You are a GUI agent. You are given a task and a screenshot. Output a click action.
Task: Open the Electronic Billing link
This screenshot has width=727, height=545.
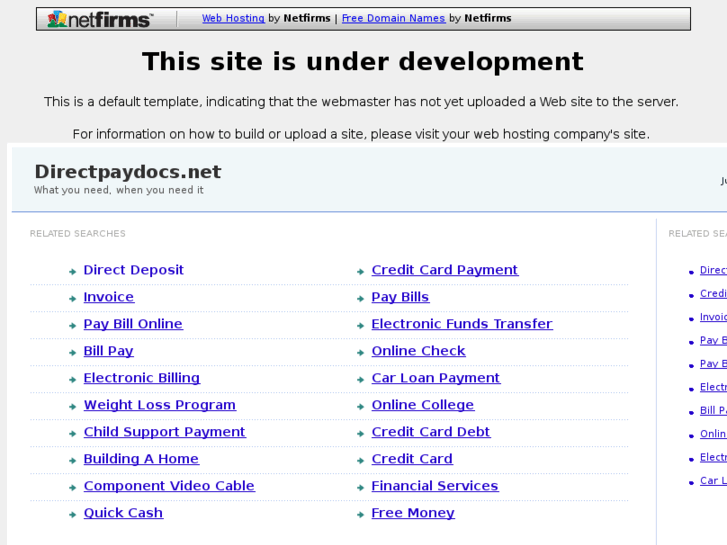click(142, 378)
